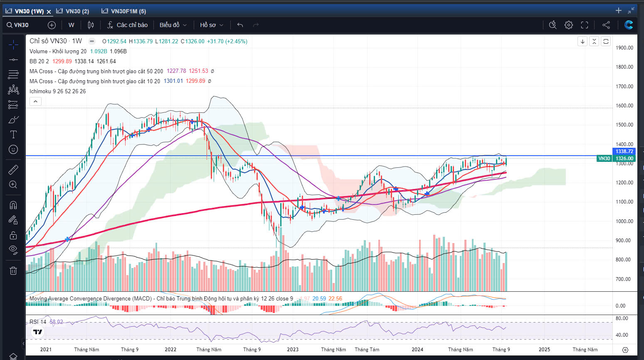Open quick search icon
Image resolution: width=644 pixels, height=360 pixels.
pos(553,25)
